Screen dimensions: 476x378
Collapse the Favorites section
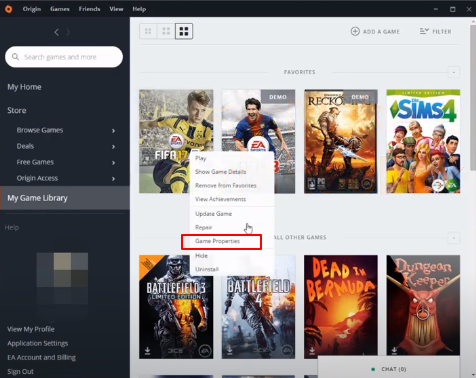(454, 72)
